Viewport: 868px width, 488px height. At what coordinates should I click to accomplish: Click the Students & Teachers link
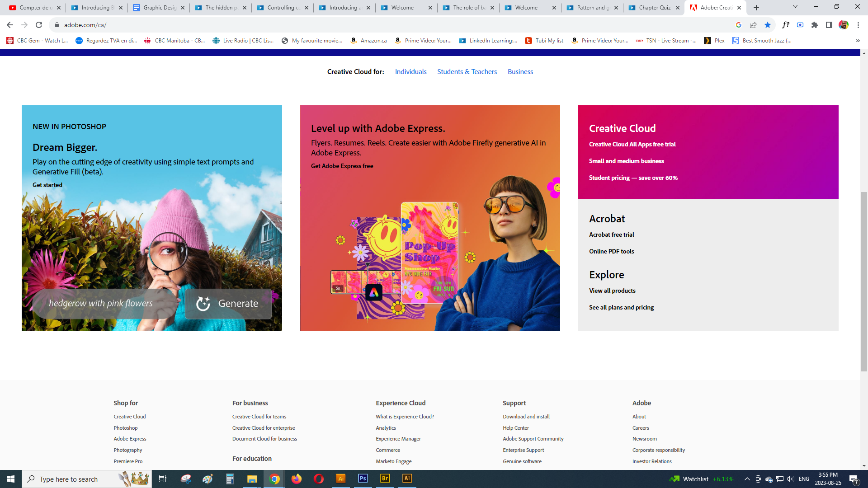click(467, 72)
